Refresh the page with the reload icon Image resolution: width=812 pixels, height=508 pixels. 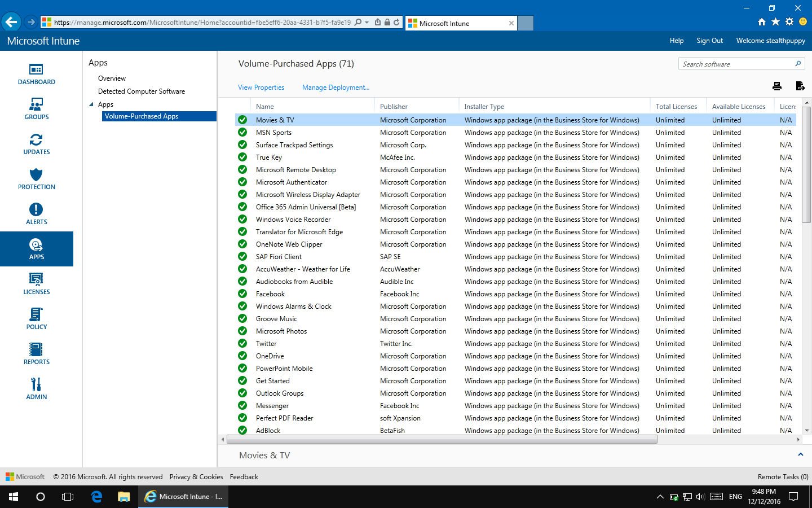click(x=396, y=23)
